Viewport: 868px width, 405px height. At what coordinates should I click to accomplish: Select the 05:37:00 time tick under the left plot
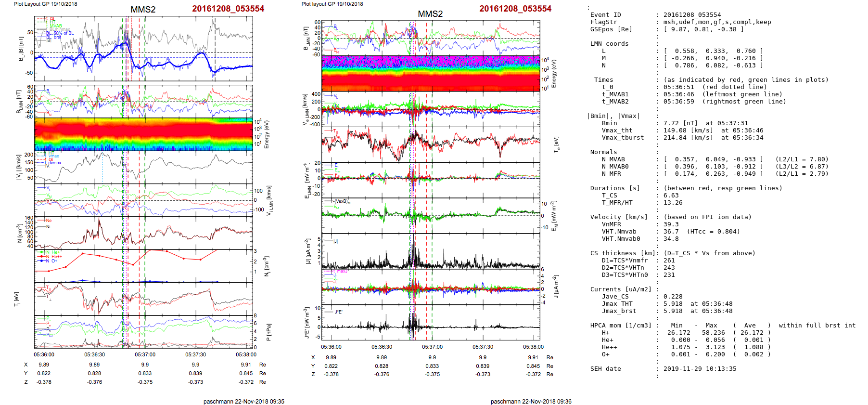coord(145,354)
